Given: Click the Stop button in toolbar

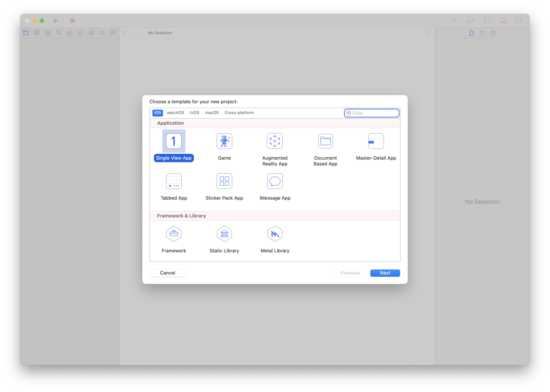Looking at the screenshot, I should tap(72, 21).
